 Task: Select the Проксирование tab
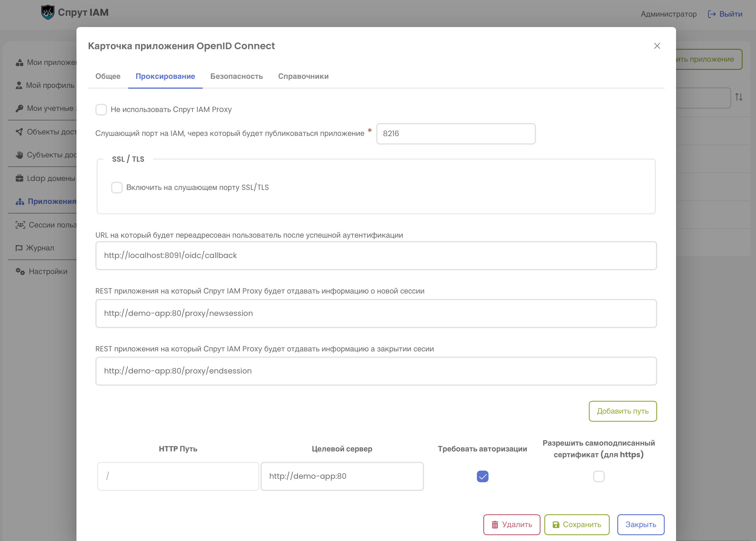click(165, 76)
